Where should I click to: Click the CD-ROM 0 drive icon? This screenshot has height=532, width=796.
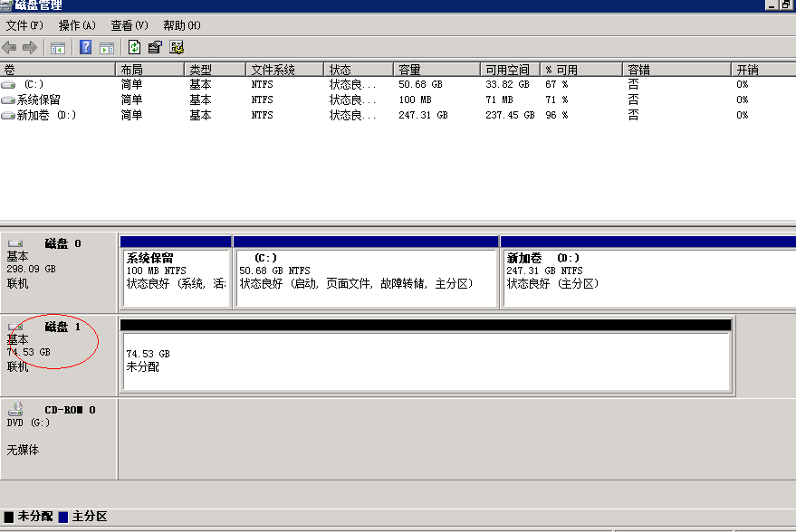15,409
